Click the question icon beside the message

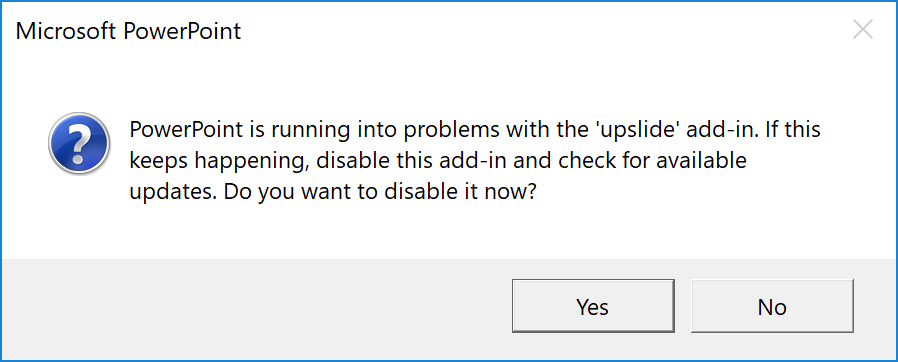[79, 143]
